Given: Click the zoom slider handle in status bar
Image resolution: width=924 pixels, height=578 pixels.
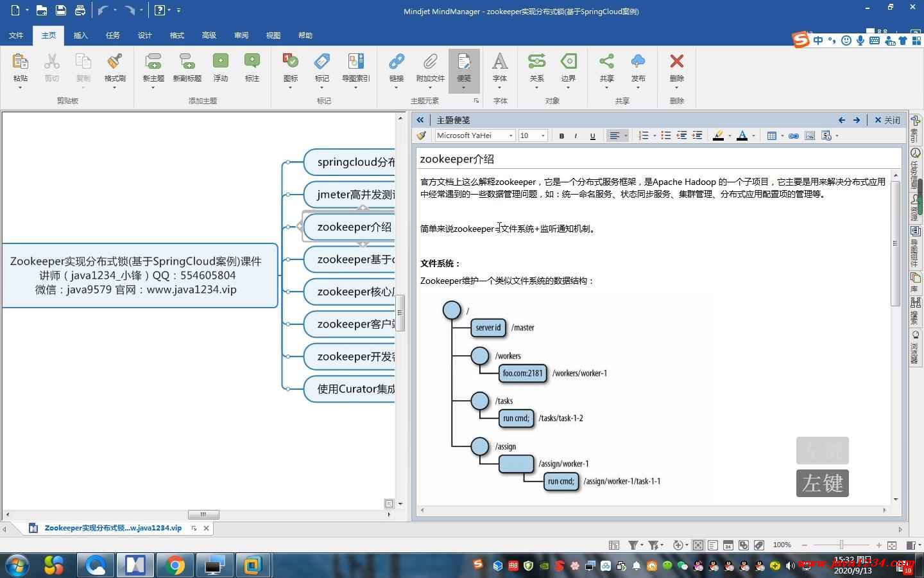Looking at the screenshot, I should click(x=841, y=545).
